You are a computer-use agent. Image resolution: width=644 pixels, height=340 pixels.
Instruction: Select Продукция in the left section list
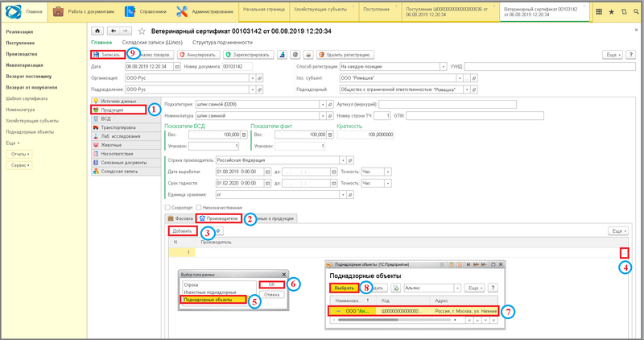[x=118, y=110]
